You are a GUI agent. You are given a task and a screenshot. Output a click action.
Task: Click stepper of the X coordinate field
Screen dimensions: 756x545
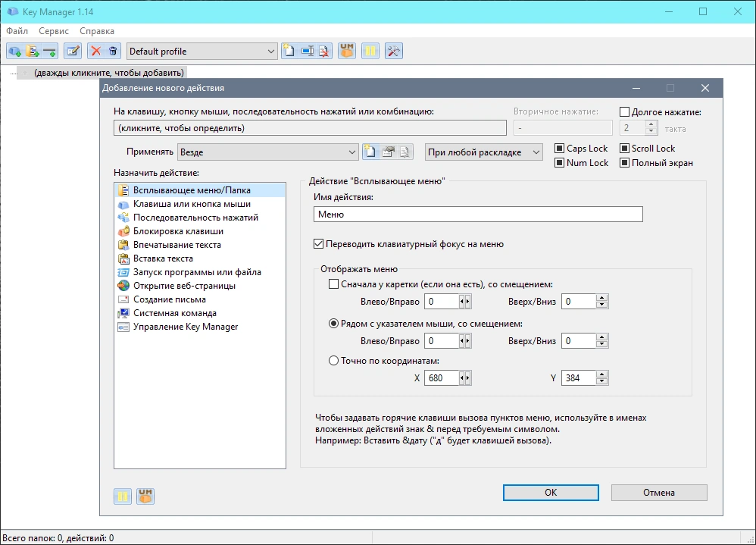click(465, 378)
